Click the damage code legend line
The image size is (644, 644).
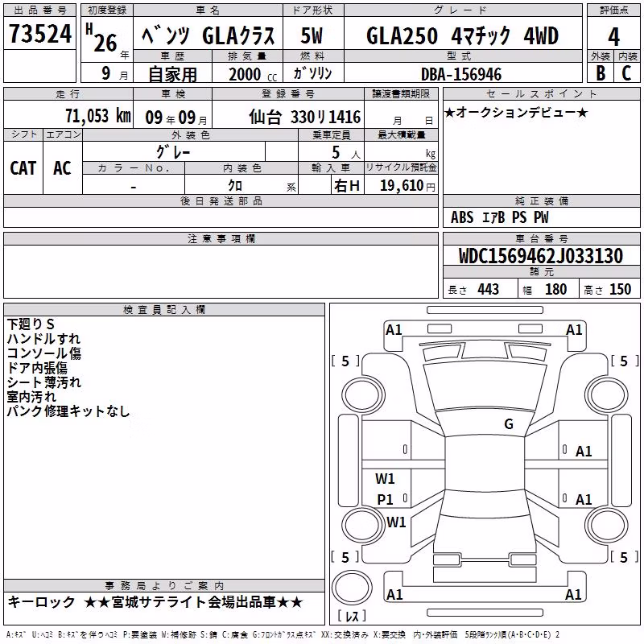(x=283, y=634)
